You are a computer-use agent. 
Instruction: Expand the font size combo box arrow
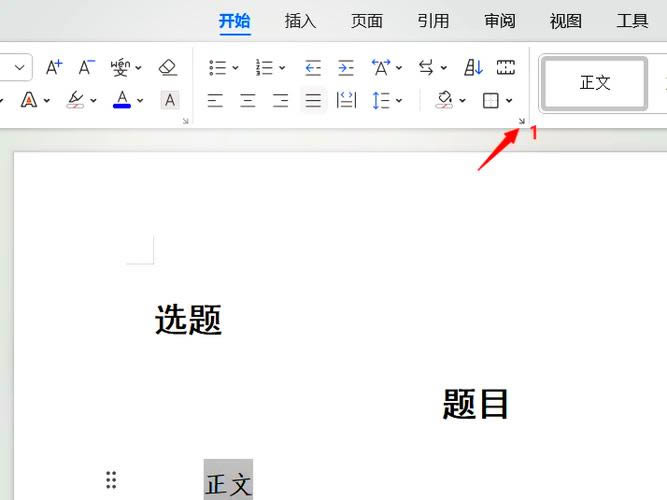(20, 67)
